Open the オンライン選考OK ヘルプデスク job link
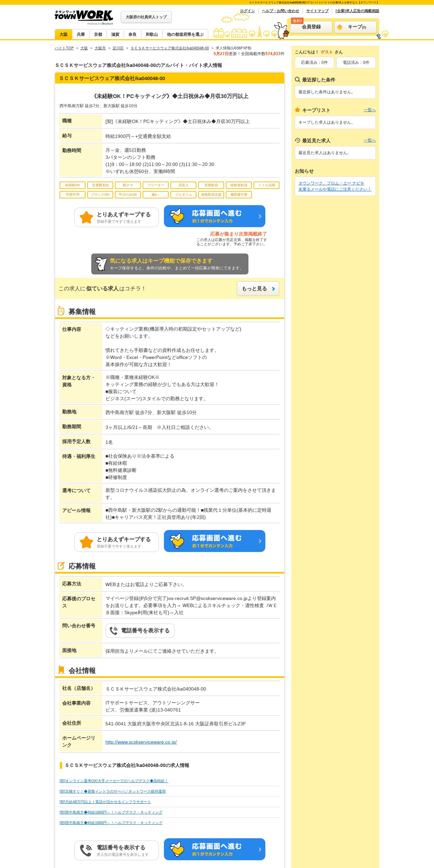The height and width of the screenshot is (868, 434). point(114,781)
